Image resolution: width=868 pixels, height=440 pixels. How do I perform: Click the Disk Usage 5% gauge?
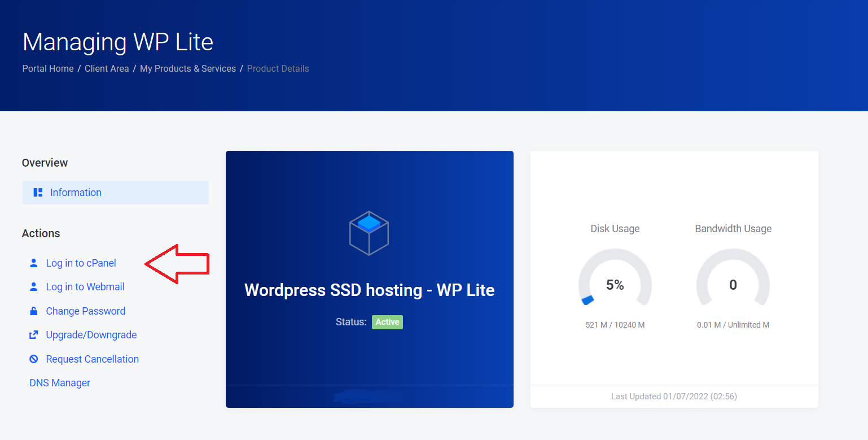615,284
